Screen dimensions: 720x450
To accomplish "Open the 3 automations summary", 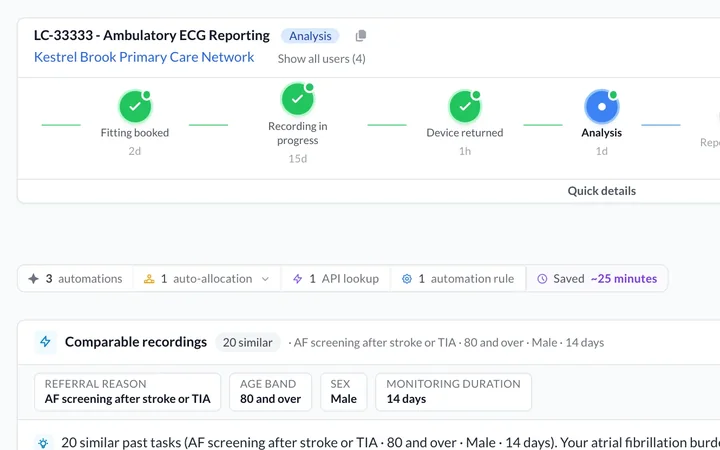I will [x=76, y=279].
